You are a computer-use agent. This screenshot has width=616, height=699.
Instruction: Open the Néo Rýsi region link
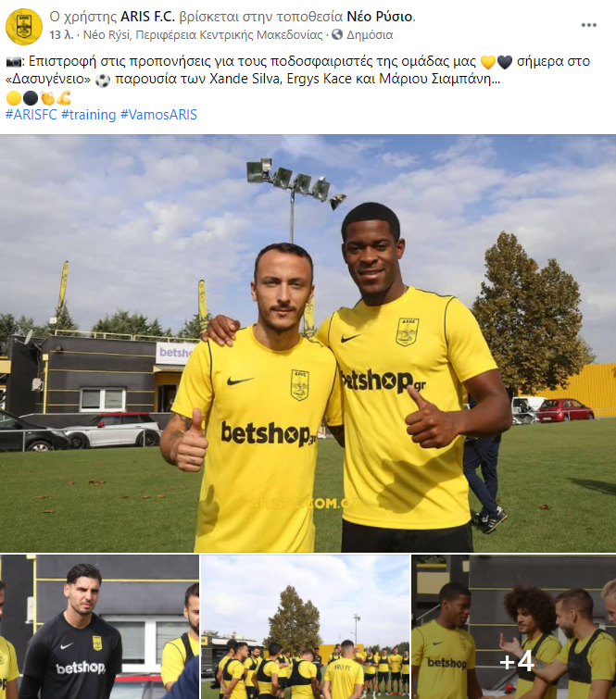click(x=203, y=35)
